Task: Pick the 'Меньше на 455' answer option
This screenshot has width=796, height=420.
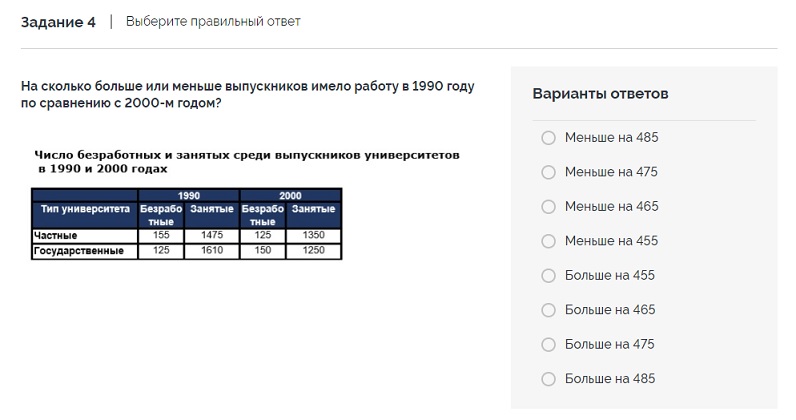Action: pyautogui.click(x=548, y=241)
